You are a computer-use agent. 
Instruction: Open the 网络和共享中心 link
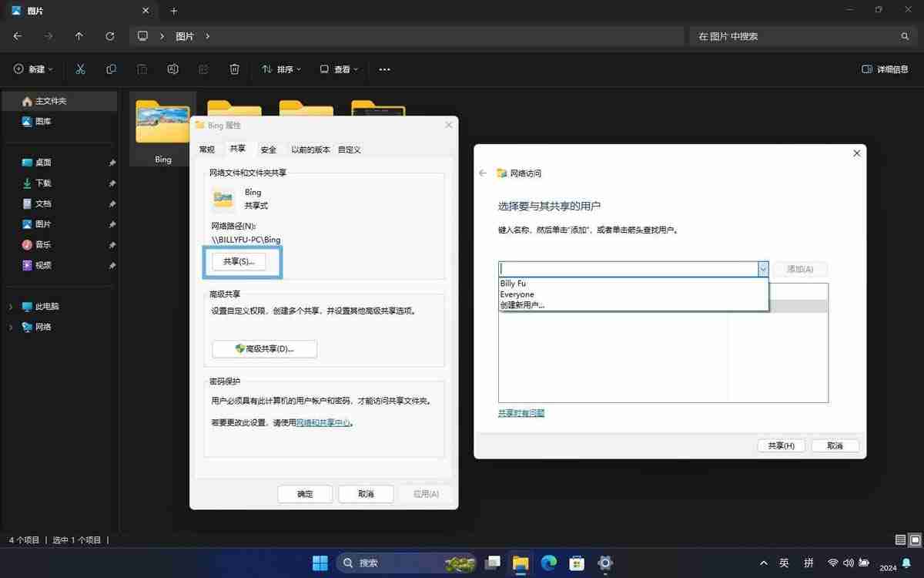tap(323, 422)
